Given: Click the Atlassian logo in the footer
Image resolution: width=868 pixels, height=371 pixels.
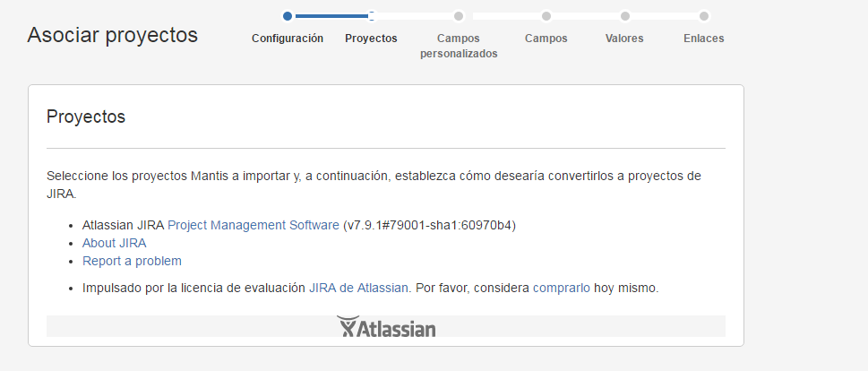Looking at the screenshot, I should point(386,327).
